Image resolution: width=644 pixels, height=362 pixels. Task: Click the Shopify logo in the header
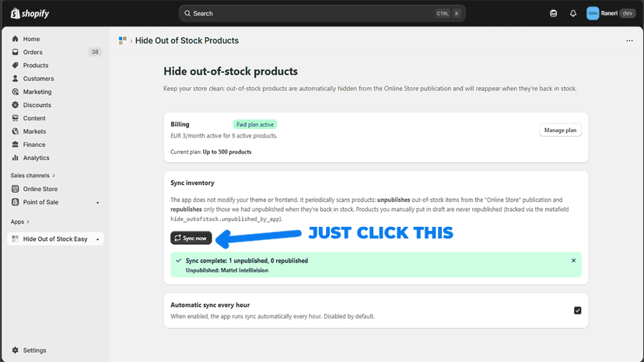click(30, 13)
